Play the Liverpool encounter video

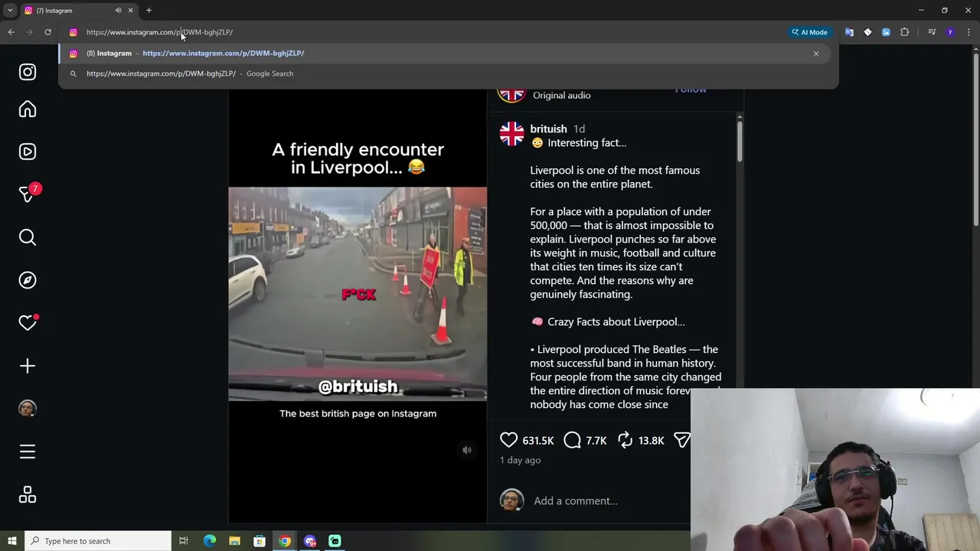click(358, 294)
